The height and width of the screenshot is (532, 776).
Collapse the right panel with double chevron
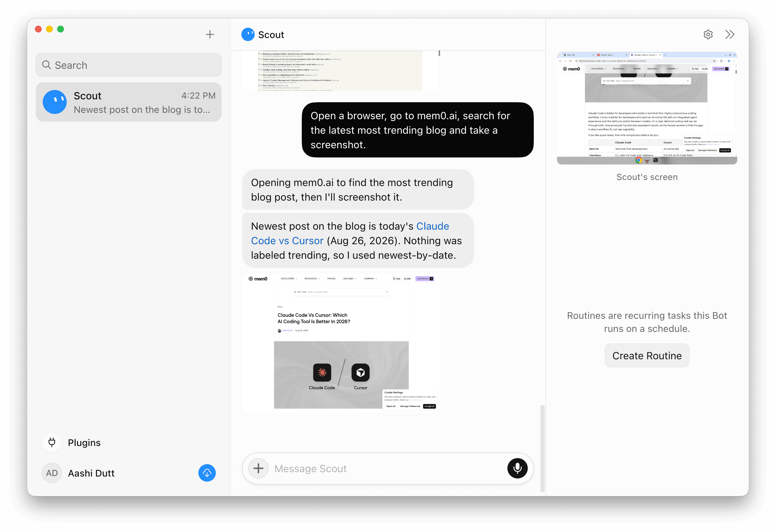tap(729, 34)
